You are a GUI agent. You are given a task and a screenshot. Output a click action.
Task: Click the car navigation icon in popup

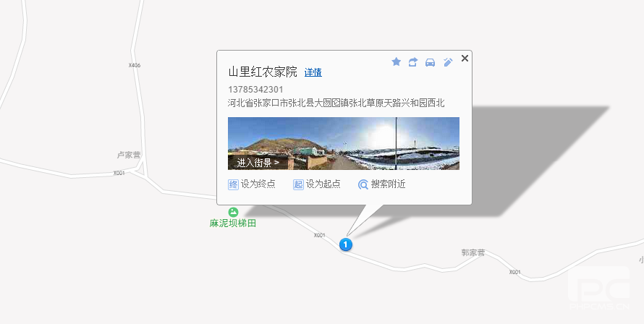click(x=430, y=62)
